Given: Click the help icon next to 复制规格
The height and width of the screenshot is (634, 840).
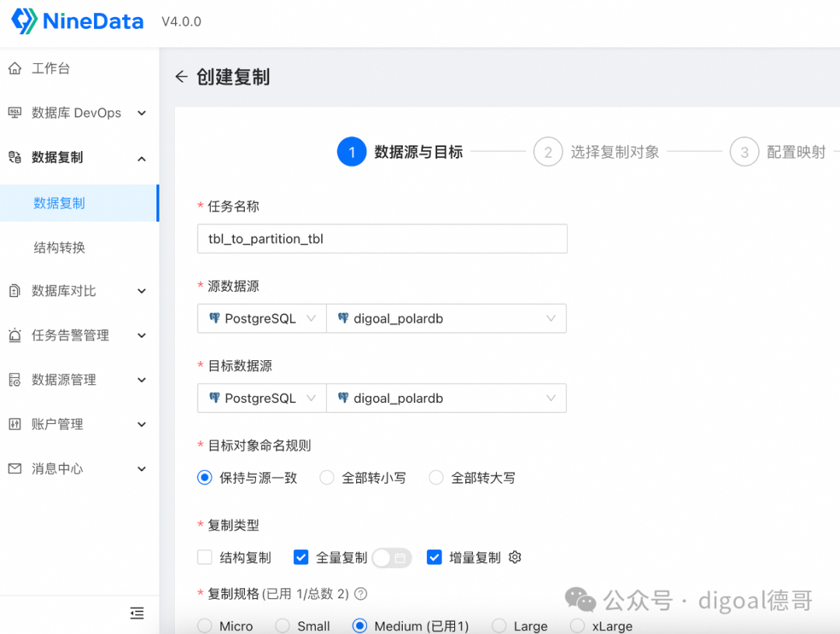Looking at the screenshot, I should pos(361,594).
